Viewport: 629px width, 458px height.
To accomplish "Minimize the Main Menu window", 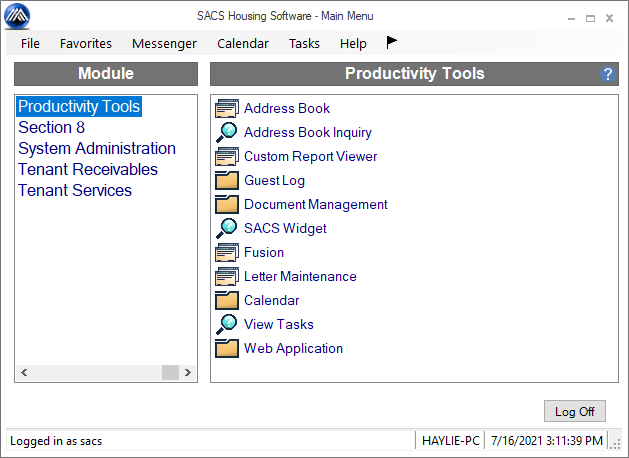I will (x=571, y=18).
